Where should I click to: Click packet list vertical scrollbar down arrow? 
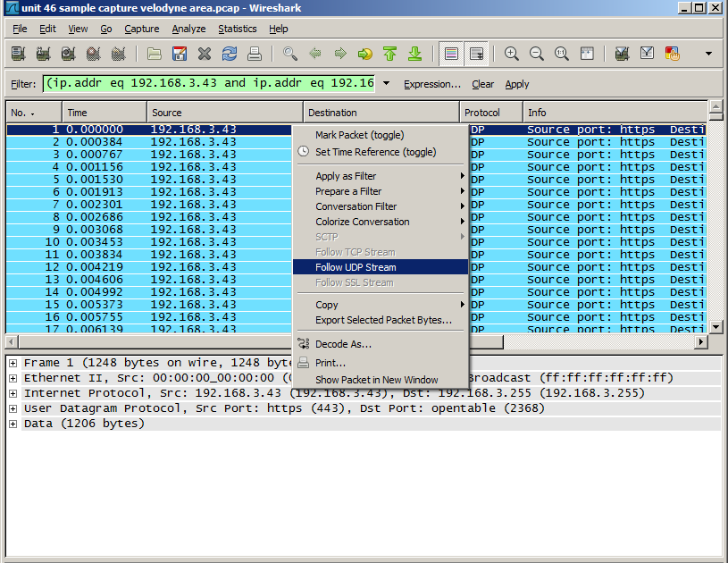pos(715,326)
